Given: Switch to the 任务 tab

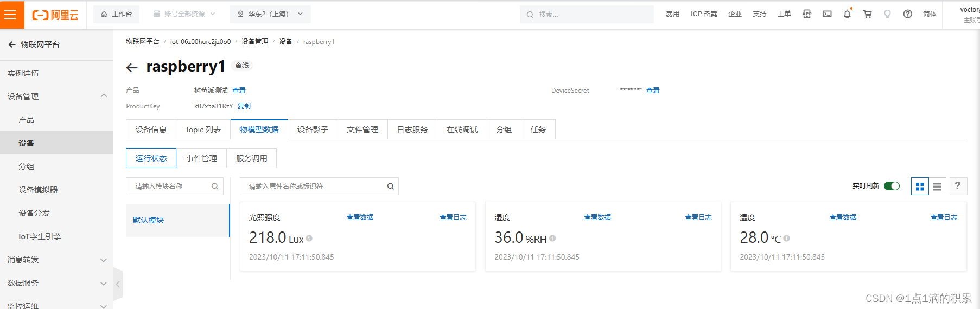Looking at the screenshot, I should click(x=538, y=130).
